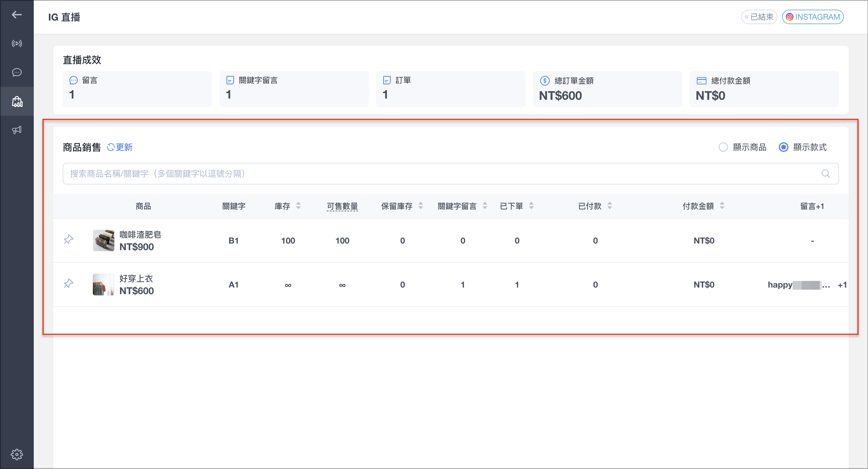Click the +1 comments link on 好穿上衣 row
The width and height of the screenshot is (868, 469).
842,285
